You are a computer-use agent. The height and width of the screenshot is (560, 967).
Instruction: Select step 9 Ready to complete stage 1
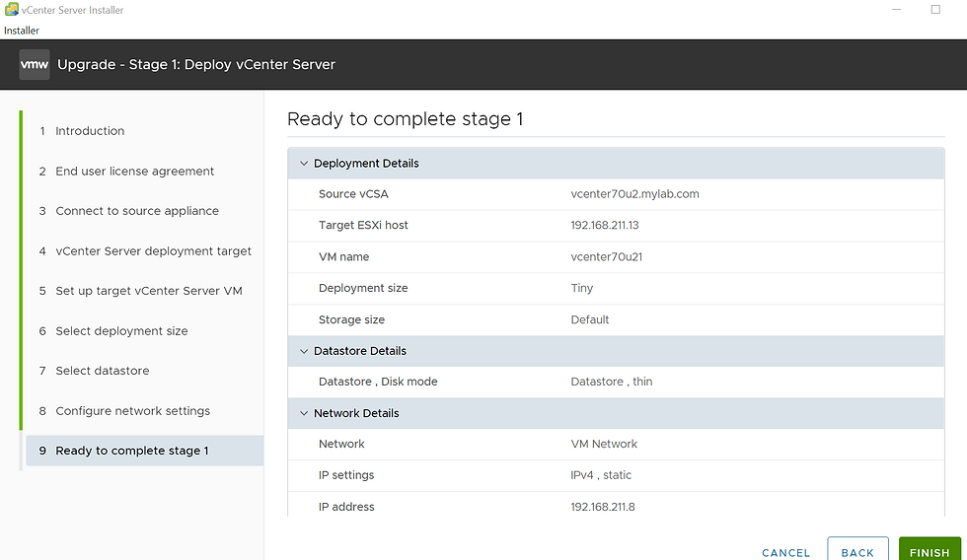[x=144, y=451]
